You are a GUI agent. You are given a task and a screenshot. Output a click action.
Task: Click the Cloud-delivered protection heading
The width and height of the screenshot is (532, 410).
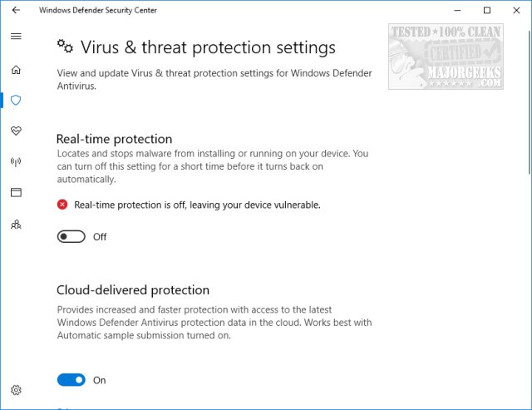[x=133, y=290]
